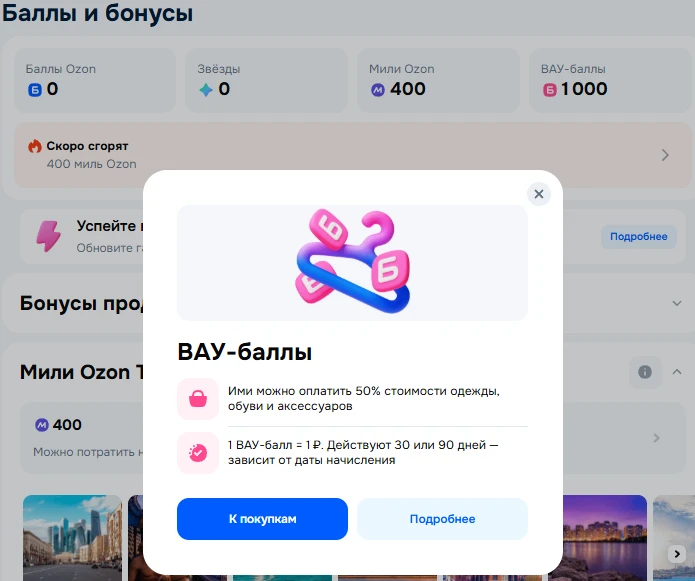Click the Баллы и бонусы page heading
This screenshot has height=581, width=695.
tap(98, 13)
